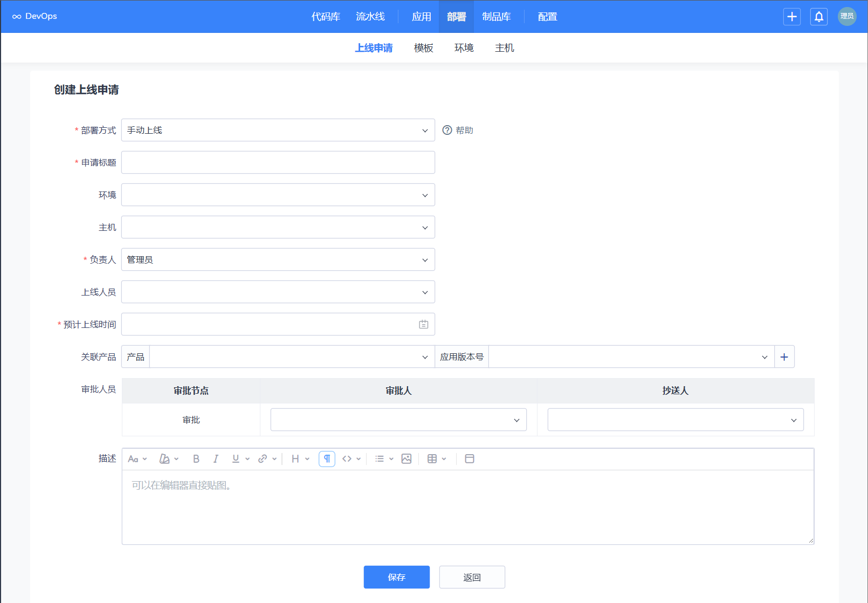
Task: Click the 保存 button
Action: [x=397, y=577]
